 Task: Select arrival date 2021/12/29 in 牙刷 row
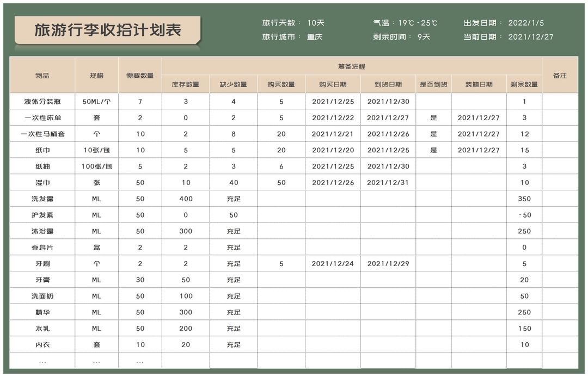(388, 263)
